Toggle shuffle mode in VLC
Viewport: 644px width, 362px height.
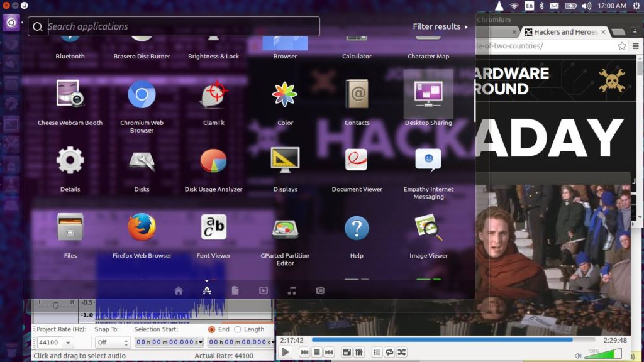pos(402,352)
